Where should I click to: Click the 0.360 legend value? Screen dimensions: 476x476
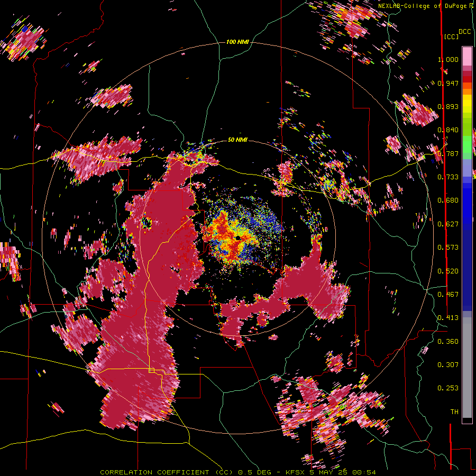pos(448,342)
